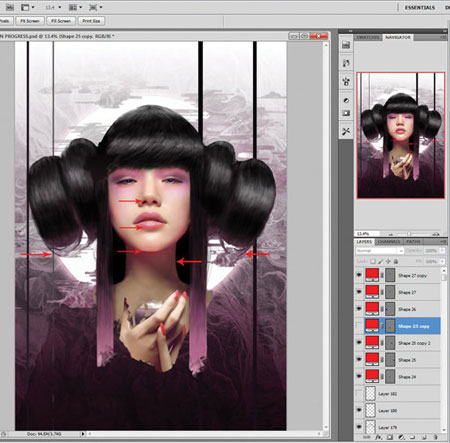
Task: Click the Link layers icon
Action: (x=366, y=437)
